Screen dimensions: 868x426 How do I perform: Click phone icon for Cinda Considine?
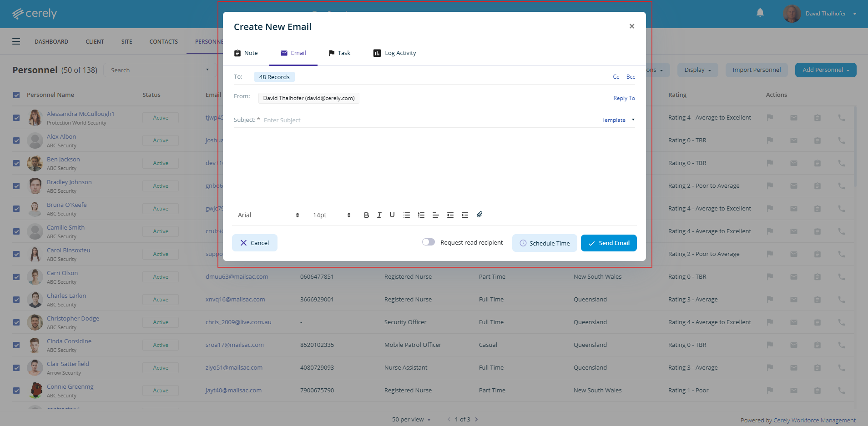[x=842, y=345]
